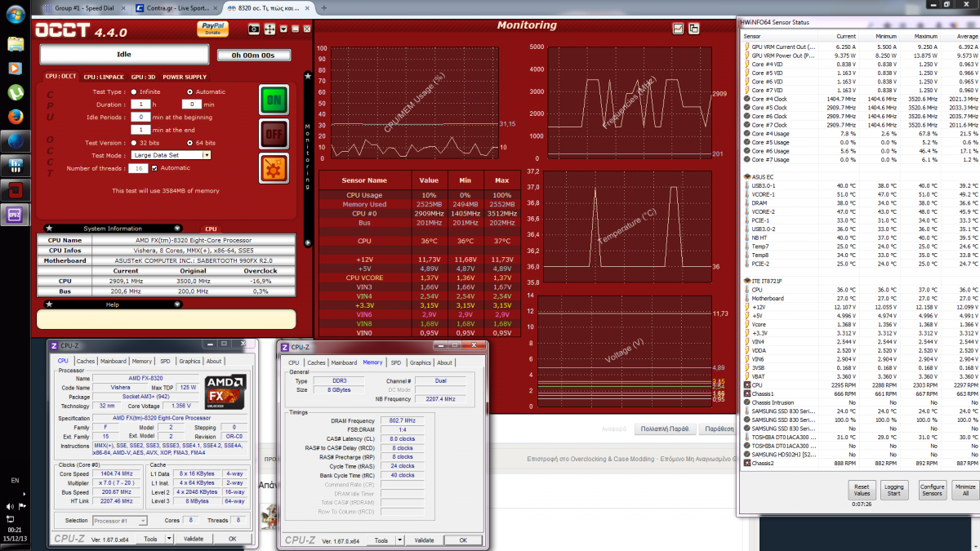This screenshot has width=980, height=551.
Task: Click the Duration hours input field
Action: click(x=141, y=104)
